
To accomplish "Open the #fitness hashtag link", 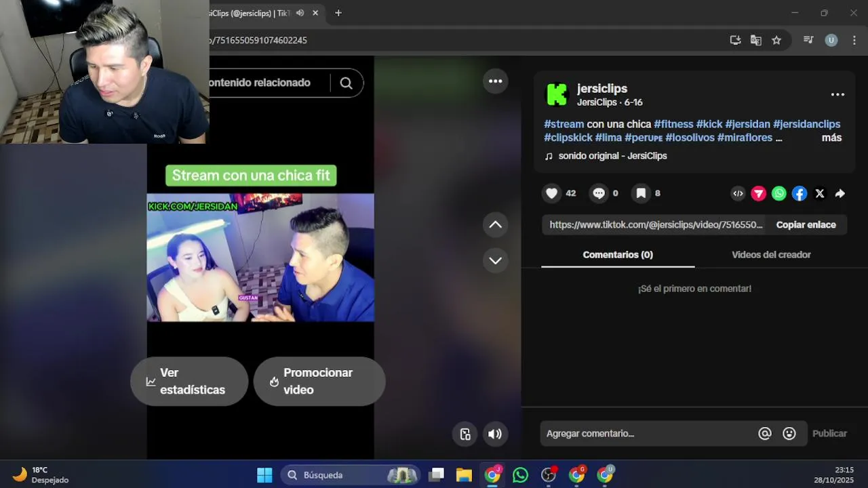I will (x=673, y=124).
